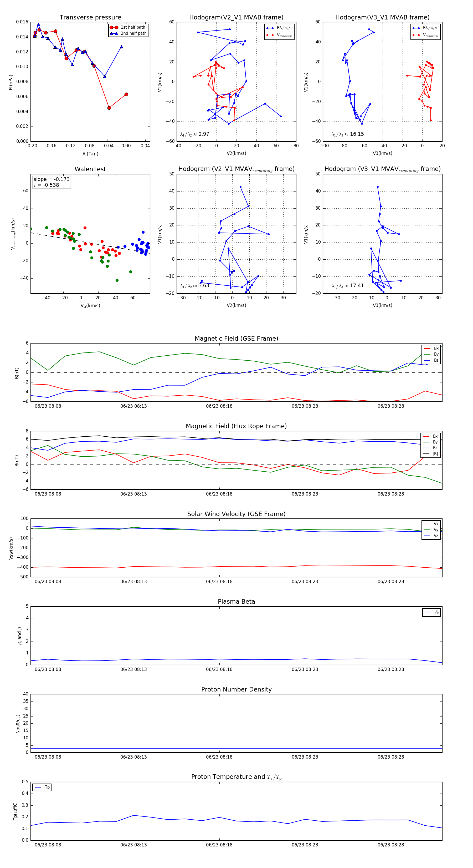This screenshot has width=473, height=868.
Task: Click the 'slope = -0.173' annotation
Action: [52, 179]
